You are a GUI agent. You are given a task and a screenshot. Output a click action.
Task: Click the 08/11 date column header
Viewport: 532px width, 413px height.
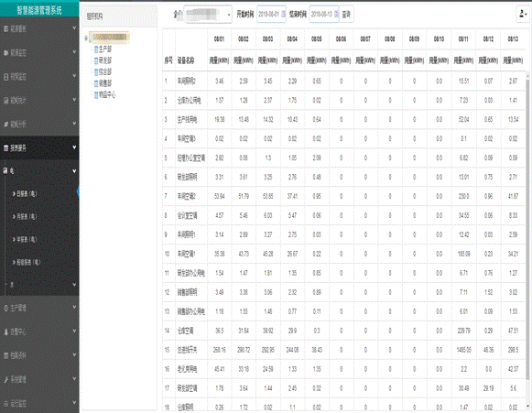pos(463,39)
